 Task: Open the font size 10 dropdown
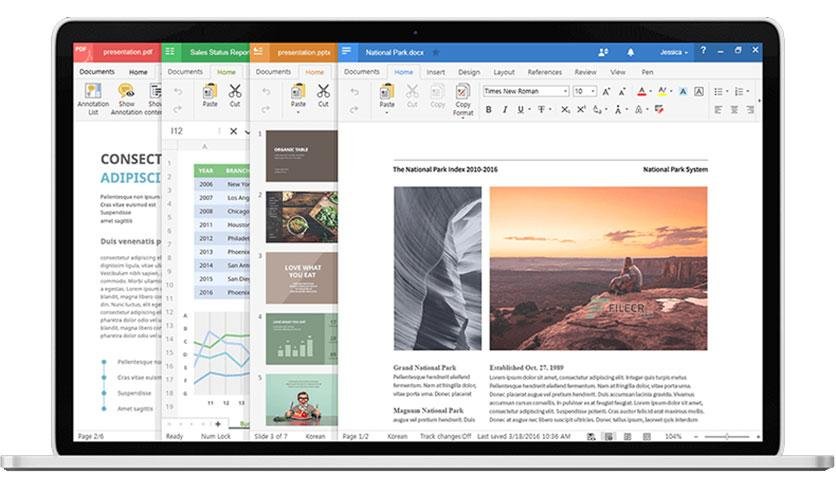click(x=584, y=91)
